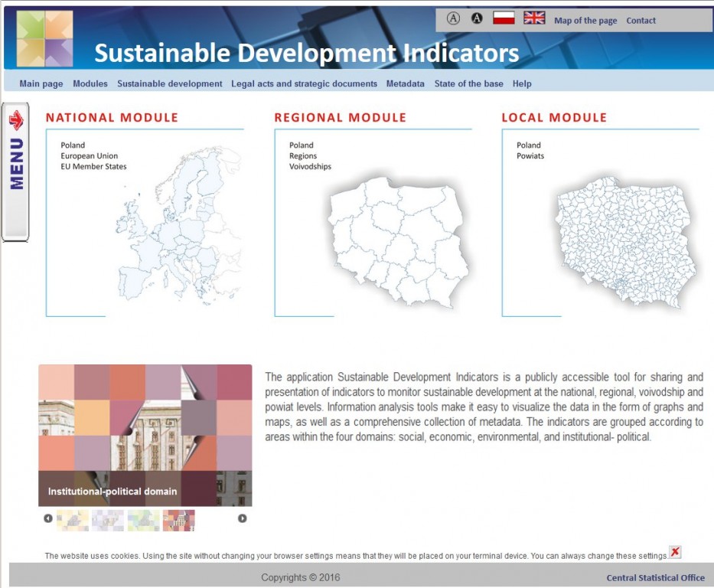Viewport: 714px width, 588px height.
Task: Click the 'Copyrights © 2016' footer text
Action: 301,577
